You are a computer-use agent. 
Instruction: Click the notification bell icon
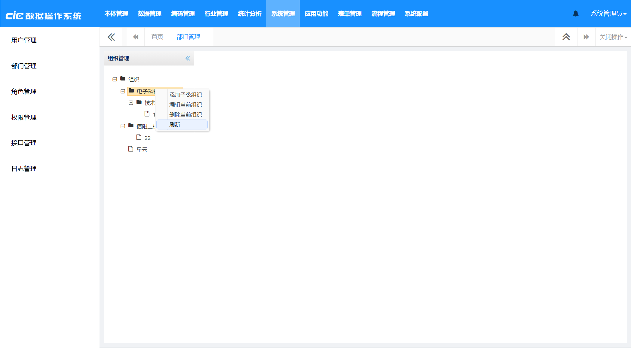576,14
